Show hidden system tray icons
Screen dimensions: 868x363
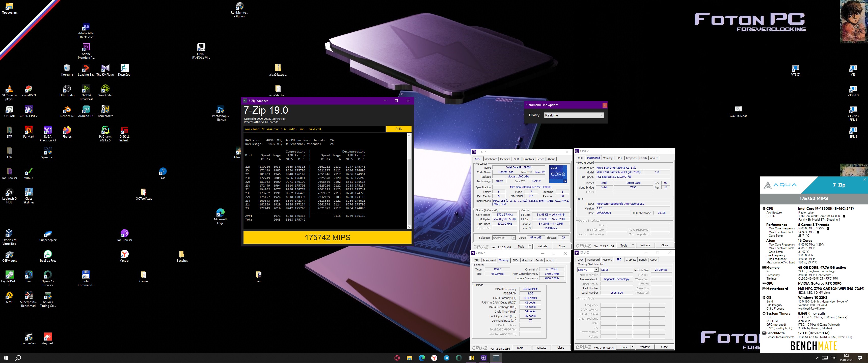pyautogui.click(x=818, y=358)
